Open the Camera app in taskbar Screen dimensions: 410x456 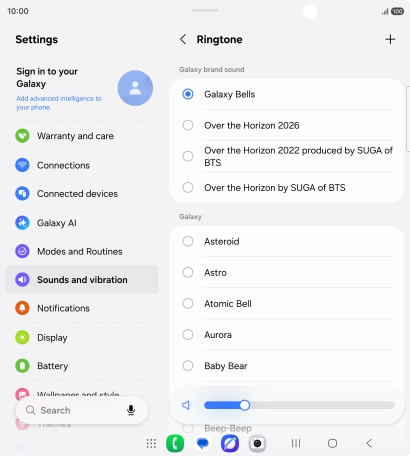pyautogui.click(x=257, y=443)
